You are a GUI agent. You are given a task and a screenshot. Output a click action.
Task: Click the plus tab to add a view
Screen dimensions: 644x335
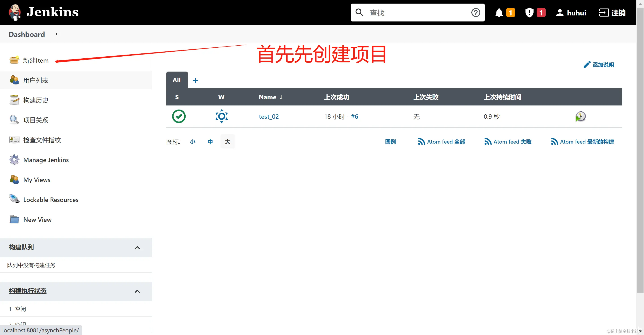(195, 80)
